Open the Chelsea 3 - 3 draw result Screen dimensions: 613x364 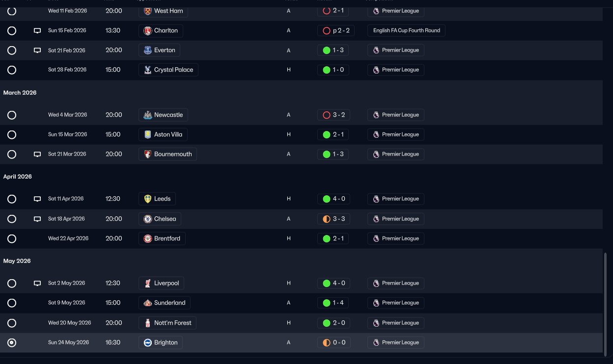coord(334,219)
